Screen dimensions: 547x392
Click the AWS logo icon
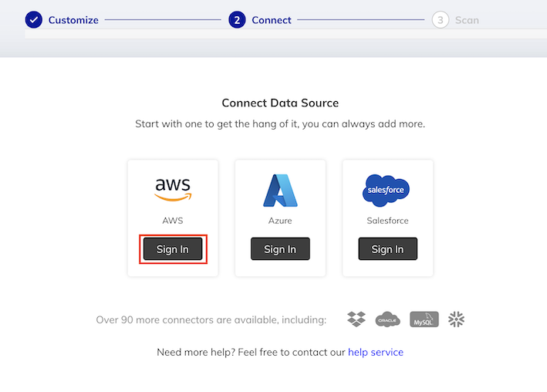pos(173,189)
